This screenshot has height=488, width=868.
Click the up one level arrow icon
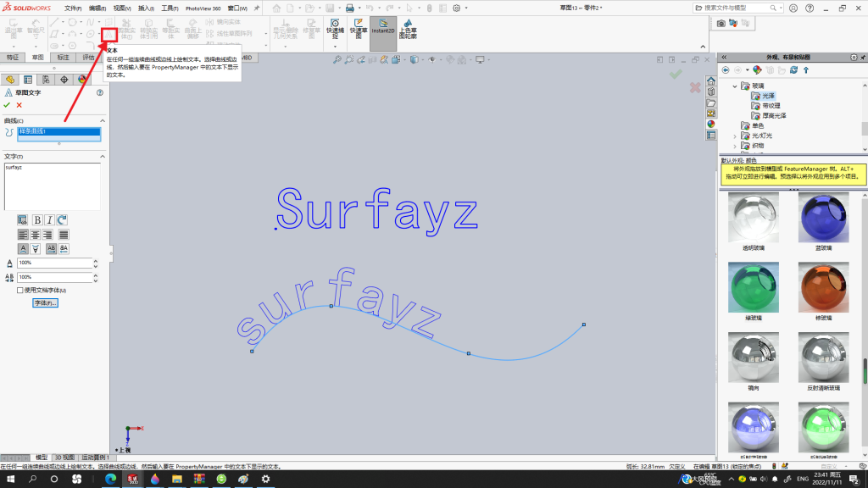click(806, 70)
